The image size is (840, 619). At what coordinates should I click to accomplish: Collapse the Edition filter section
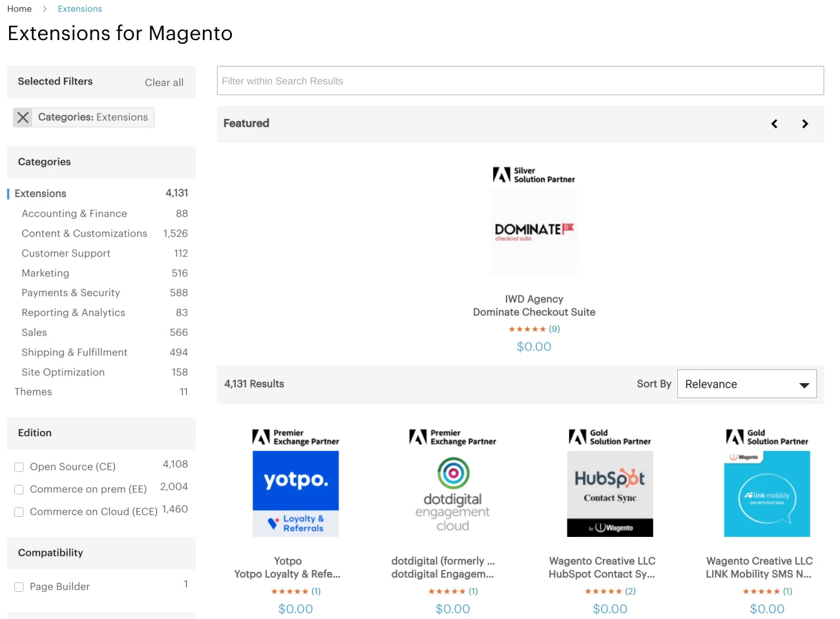pos(101,434)
